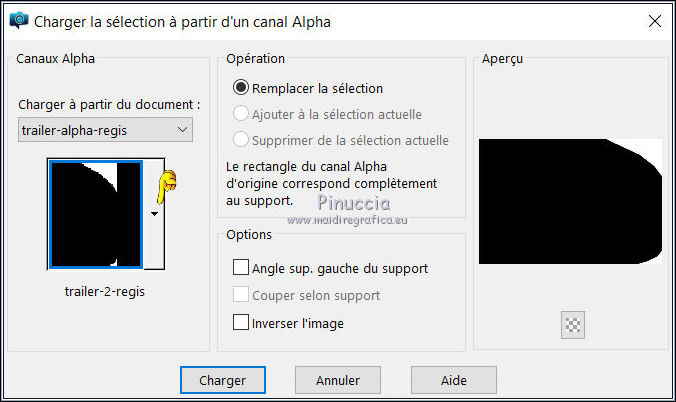Viewport: 676px width, 402px height.
Task: Choose Ajouter à la sélection actuelle option
Action: (x=241, y=114)
